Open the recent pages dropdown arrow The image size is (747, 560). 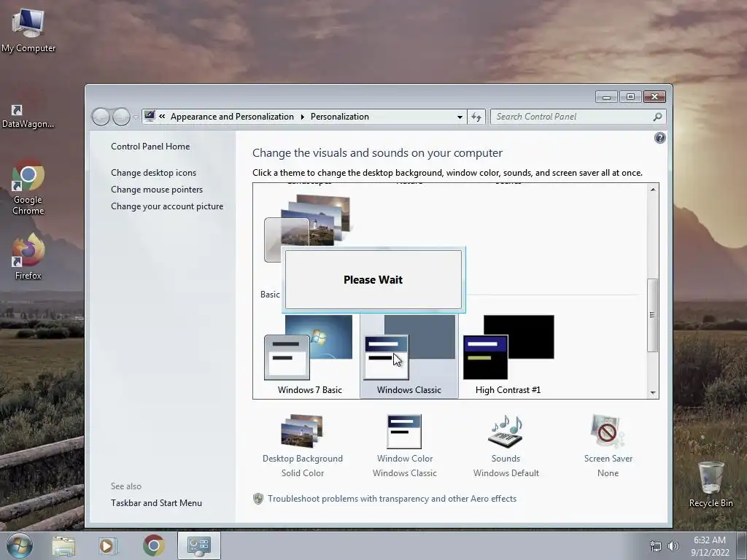click(x=136, y=117)
